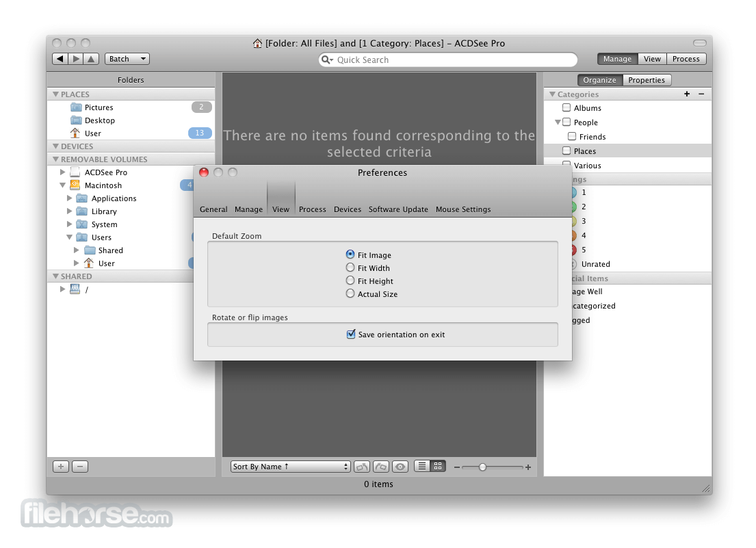Click the back navigation arrow
The height and width of the screenshot is (548, 756).
60,59
